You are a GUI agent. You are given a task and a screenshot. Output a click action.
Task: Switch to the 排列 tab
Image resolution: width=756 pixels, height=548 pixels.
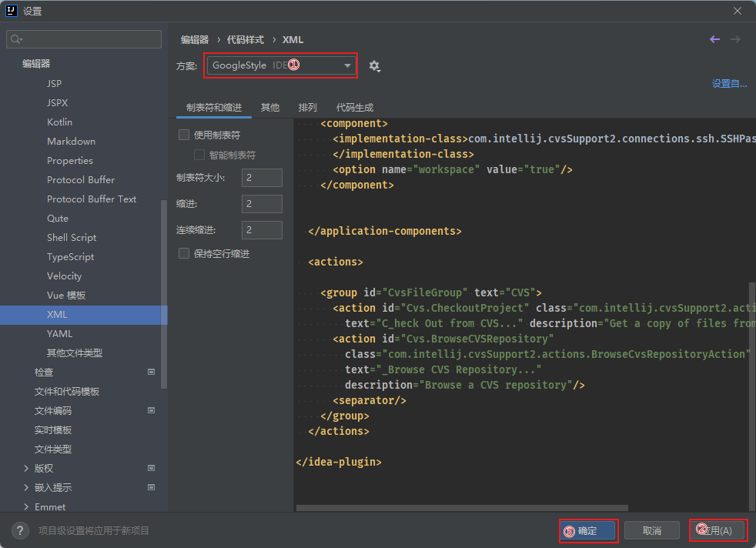[x=308, y=108]
